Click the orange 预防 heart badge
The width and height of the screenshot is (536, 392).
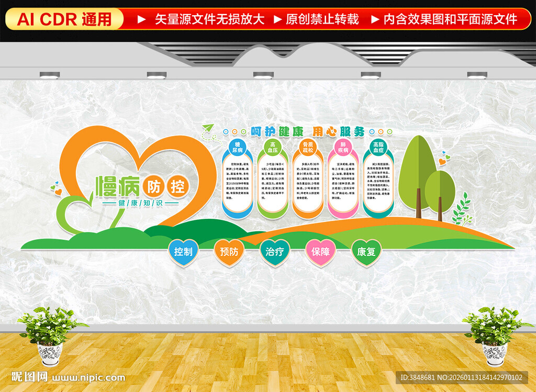pyautogui.click(x=229, y=252)
